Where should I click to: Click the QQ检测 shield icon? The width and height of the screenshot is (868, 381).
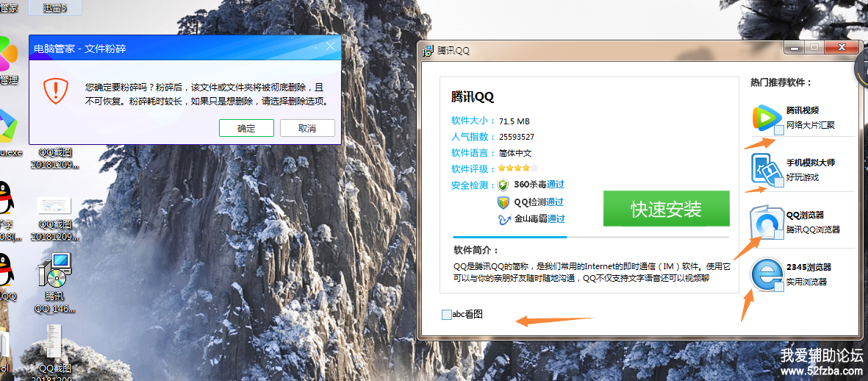click(503, 202)
